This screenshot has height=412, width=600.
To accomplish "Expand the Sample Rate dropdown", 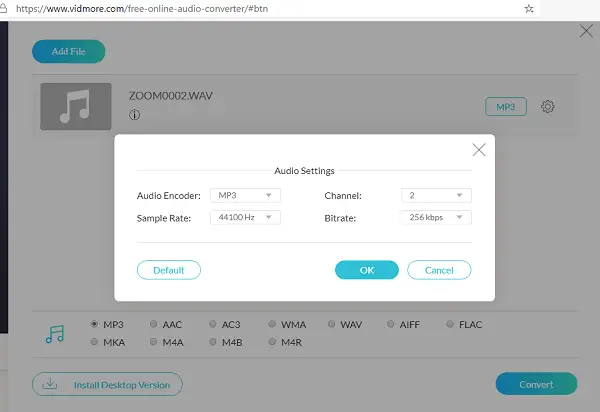I will (245, 217).
